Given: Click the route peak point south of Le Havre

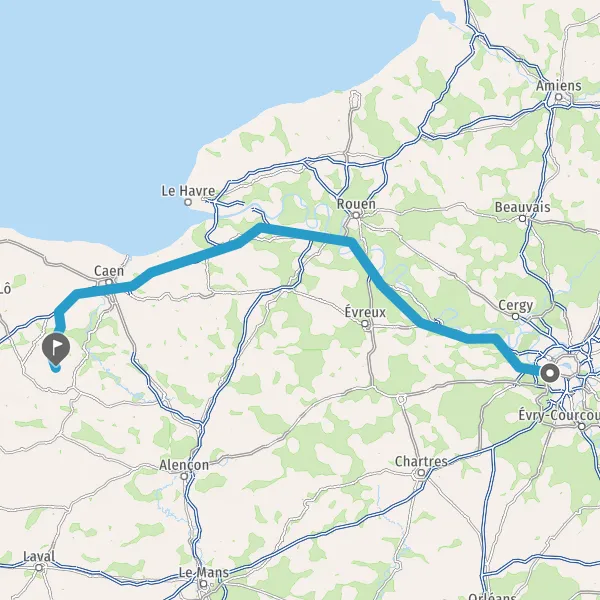Looking at the screenshot, I should (x=261, y=228).
